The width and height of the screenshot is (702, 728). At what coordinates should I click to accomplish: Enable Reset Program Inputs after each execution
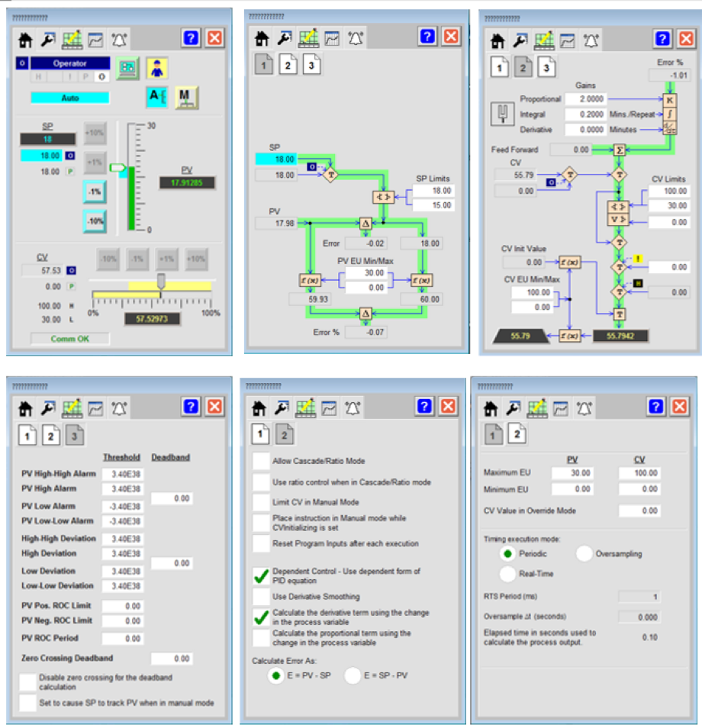pos(262,543)
